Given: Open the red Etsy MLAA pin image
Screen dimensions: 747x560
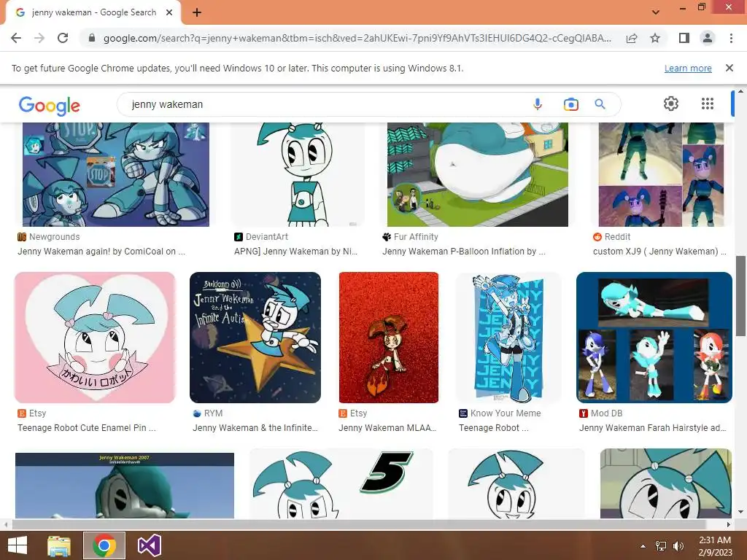Looking at the screenshot, I should point(389,338).
